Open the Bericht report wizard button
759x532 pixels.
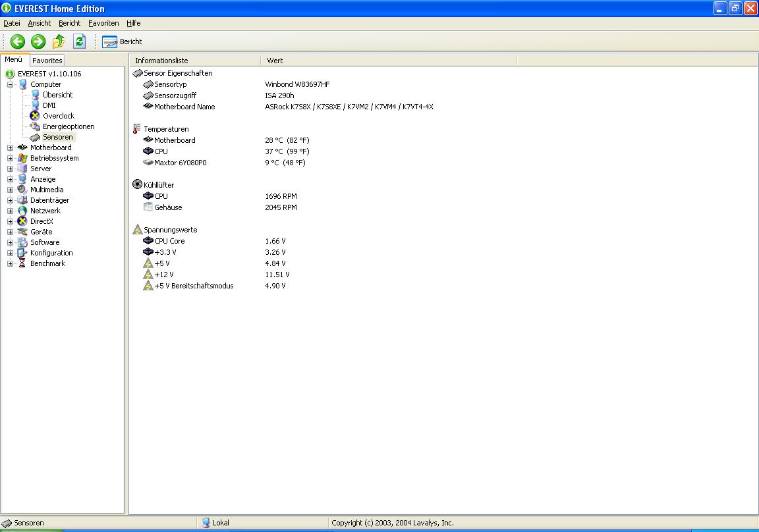pyautogui.click(x=122, y=41)
